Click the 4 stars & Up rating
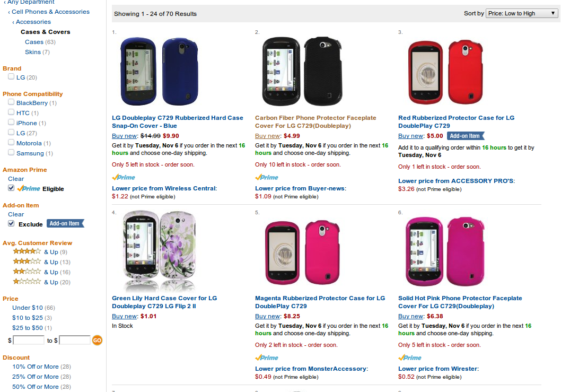 coord(27,252)
